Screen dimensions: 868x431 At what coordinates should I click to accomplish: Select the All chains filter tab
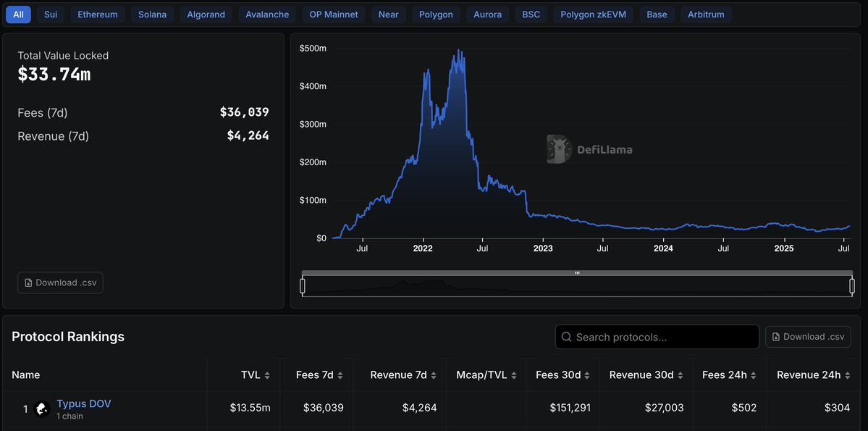click(x=18, y=14)
